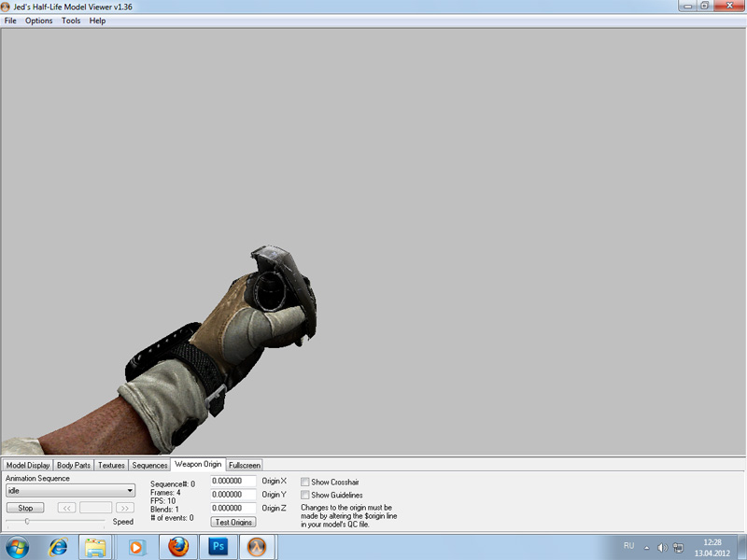Switch to the Body Parts tab

pos(74,465)
